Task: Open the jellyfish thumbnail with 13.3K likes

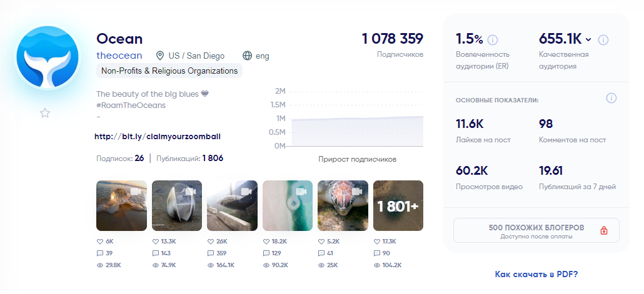Action: tap(177, 205)
